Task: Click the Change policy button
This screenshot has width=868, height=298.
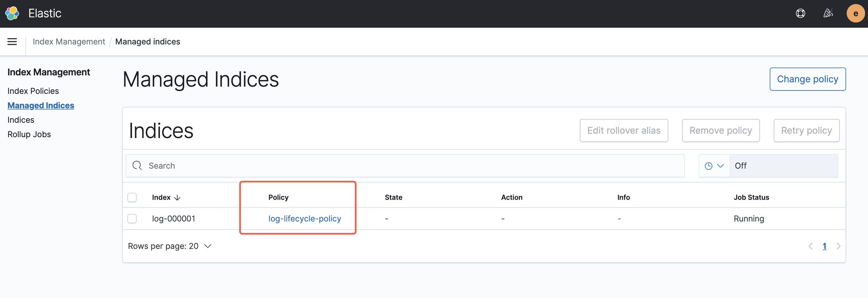Action: click(807, 79)
